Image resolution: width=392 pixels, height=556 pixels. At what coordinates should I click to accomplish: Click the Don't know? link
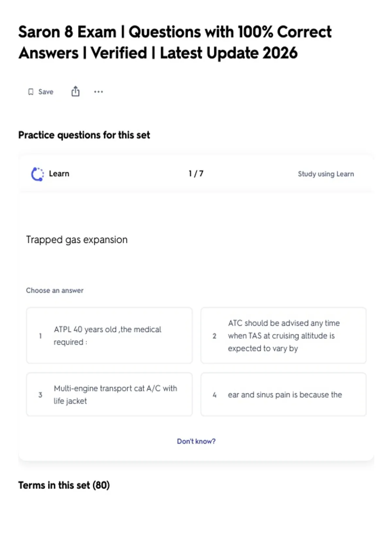pos(196,441)
